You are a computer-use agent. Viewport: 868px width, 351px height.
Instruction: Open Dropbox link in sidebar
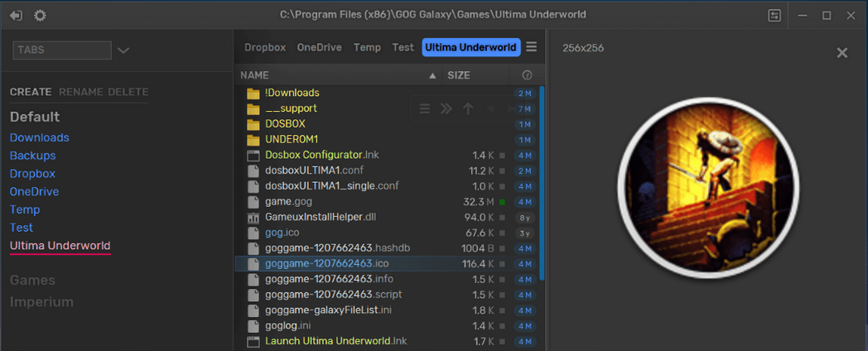[x=32, y=173]
